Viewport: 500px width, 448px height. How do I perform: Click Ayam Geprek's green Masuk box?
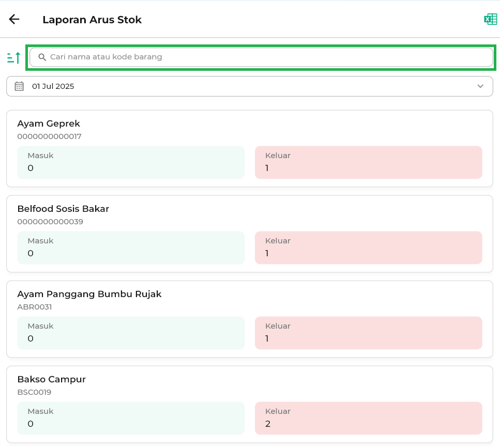point(131,162)
